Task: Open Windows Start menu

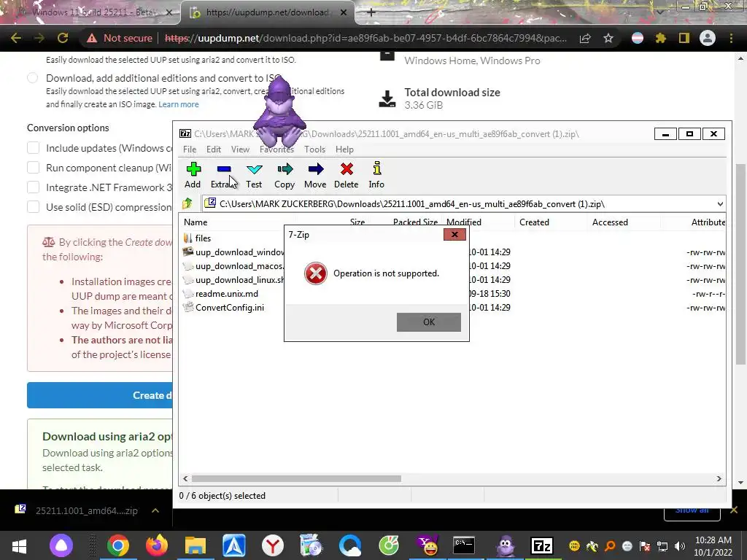Action: tap(18, 545)
